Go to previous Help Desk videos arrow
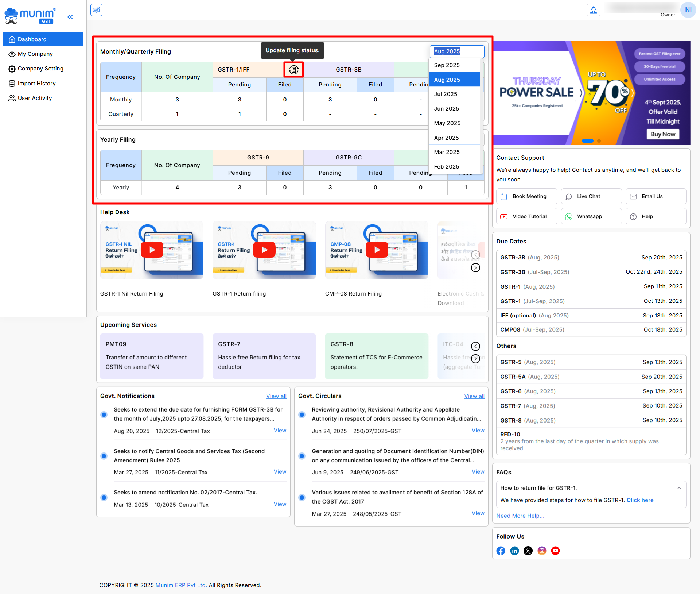Image resolution: width=700 pixels, height=594 pixels. (475, 255)
